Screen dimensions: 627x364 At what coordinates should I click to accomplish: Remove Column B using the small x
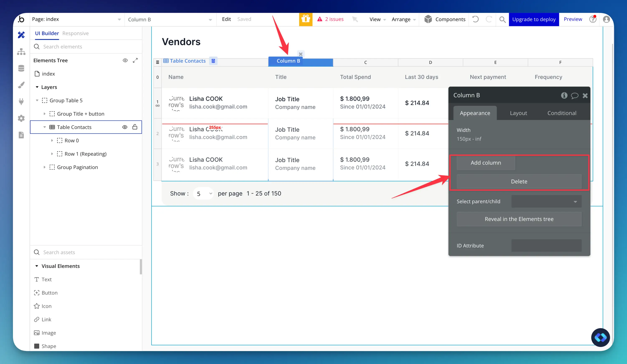coord(301,54)
